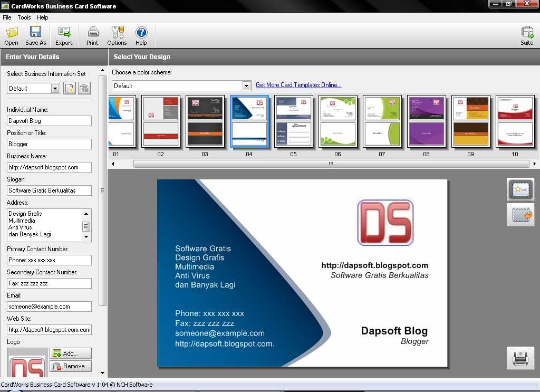
Task: Click the Position or Title field
Action: tap(49, 144)
